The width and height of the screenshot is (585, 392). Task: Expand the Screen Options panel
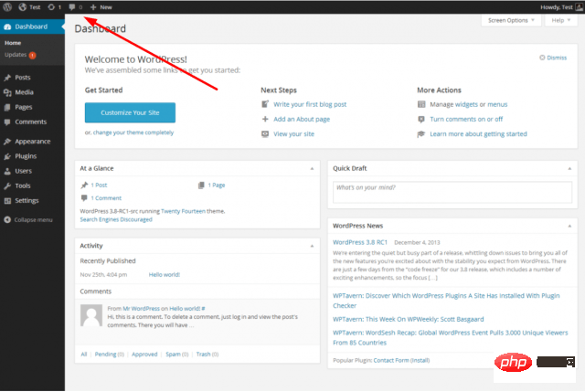pos(511,20)
